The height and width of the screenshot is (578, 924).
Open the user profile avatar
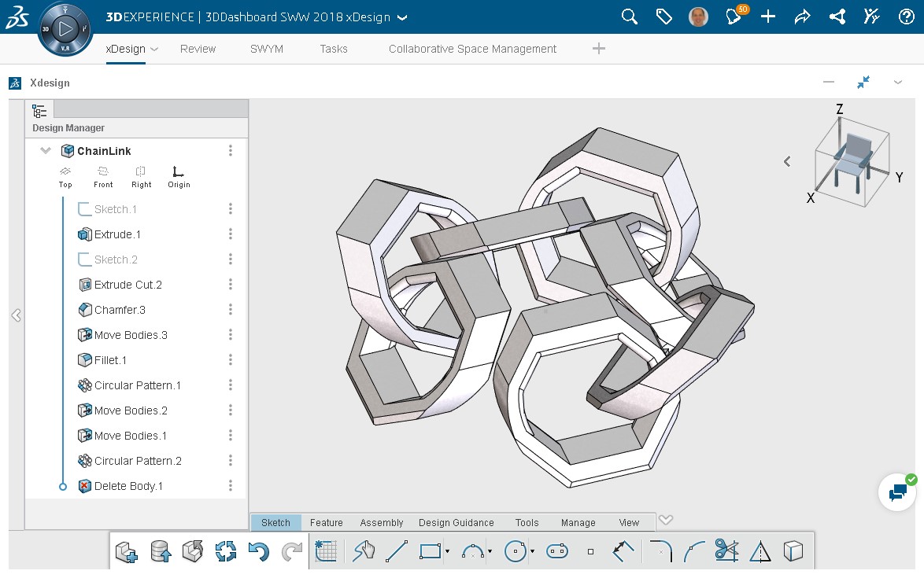pos(698,17)
